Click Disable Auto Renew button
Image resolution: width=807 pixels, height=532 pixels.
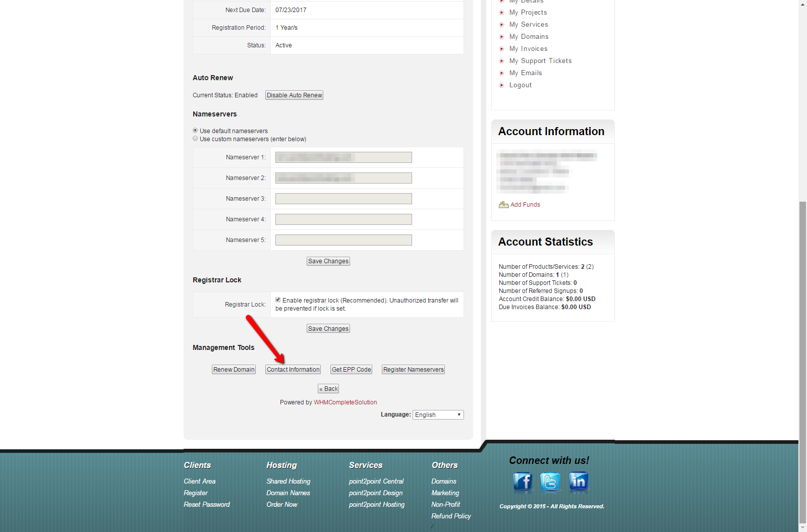[295, 95]
